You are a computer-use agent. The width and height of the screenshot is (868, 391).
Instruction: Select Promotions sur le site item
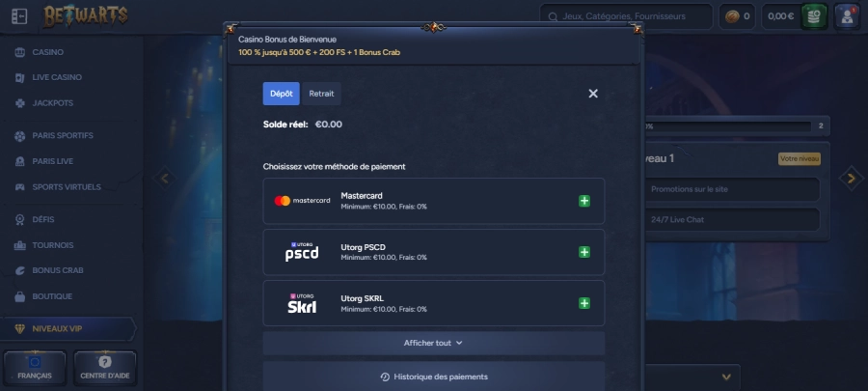(x=732, y=189)
